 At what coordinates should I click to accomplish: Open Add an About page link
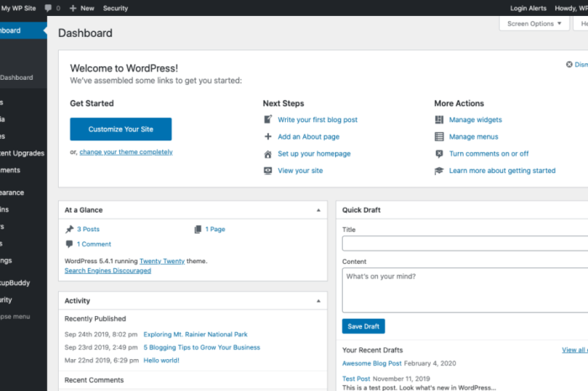click(308, 136)
